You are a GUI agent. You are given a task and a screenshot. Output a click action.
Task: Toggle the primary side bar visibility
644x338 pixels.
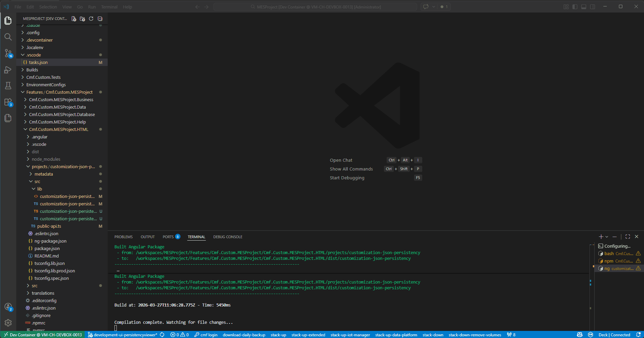[575, 7]
